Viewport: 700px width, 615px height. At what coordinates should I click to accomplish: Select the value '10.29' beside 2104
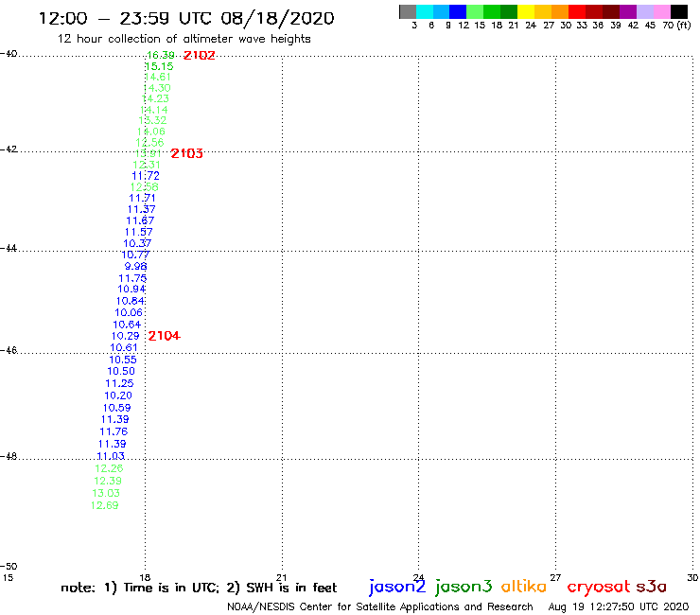126,336
